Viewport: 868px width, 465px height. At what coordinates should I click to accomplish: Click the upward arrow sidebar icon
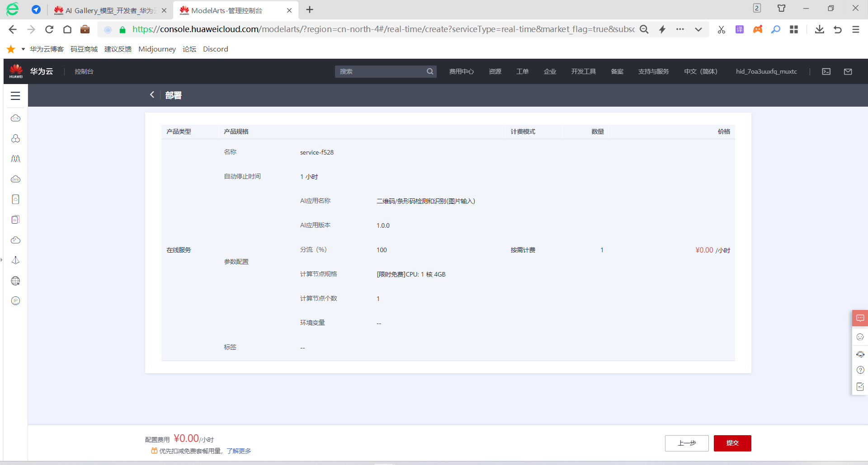tap(15, 260)
